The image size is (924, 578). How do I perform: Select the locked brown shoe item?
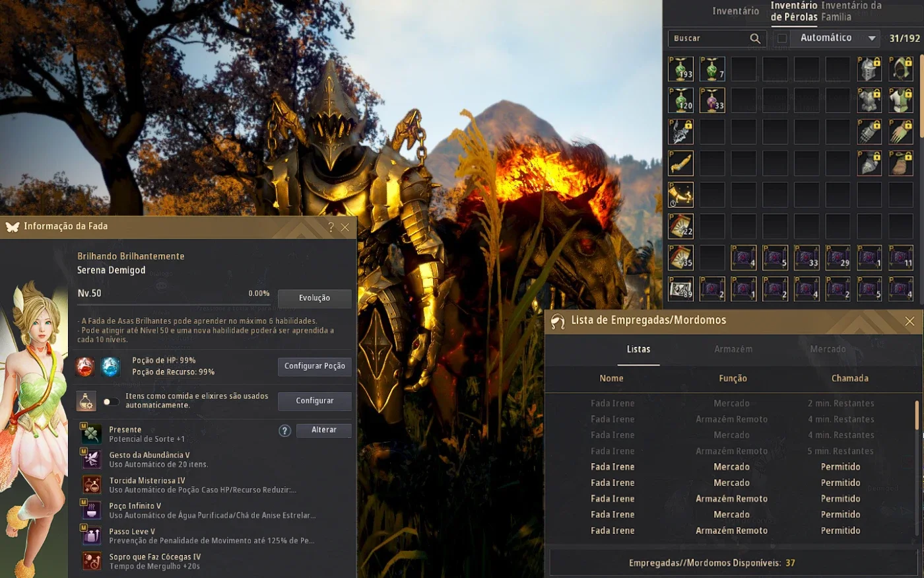pyautogui.click(x=901, y=163)
